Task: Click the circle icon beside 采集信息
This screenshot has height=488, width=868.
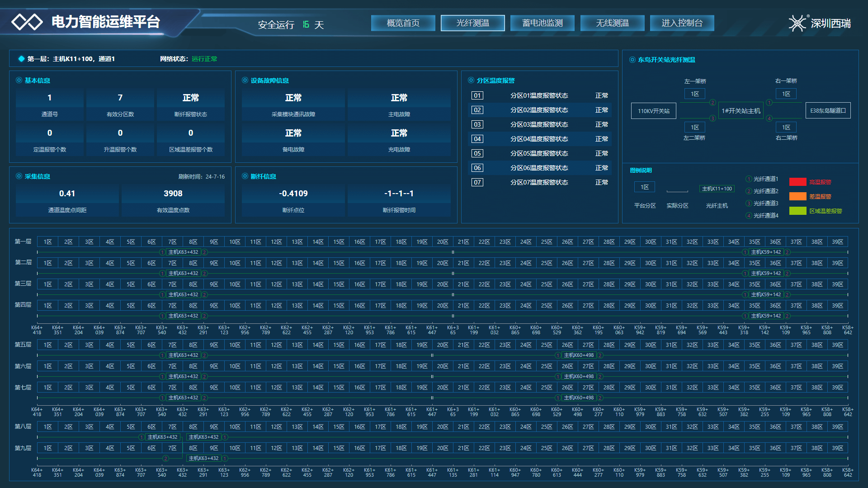Action: click(x=19, y=176)
